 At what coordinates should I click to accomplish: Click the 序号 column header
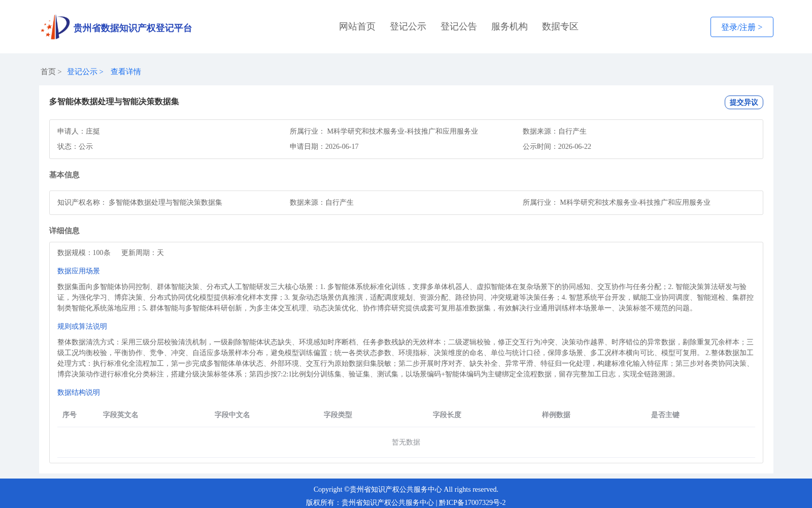pyautogui.click(x=70, y=415)
